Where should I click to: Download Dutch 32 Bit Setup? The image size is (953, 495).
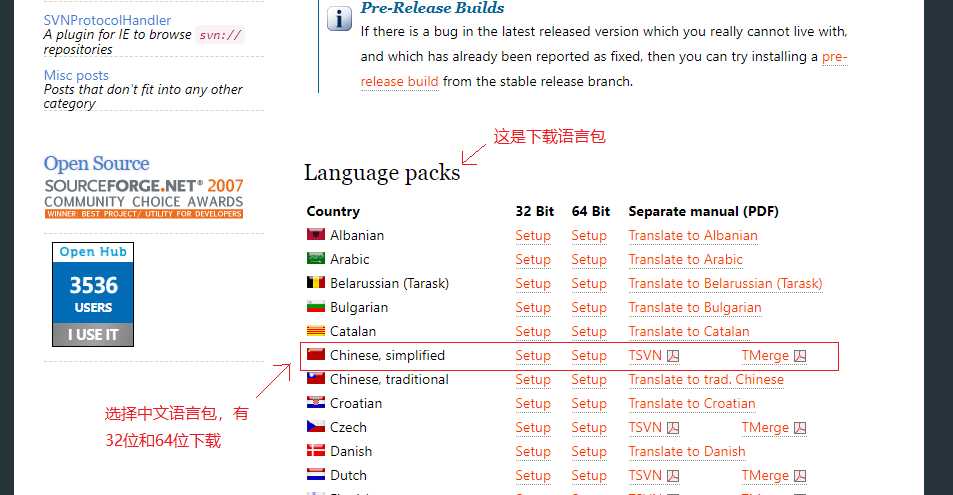533,476
